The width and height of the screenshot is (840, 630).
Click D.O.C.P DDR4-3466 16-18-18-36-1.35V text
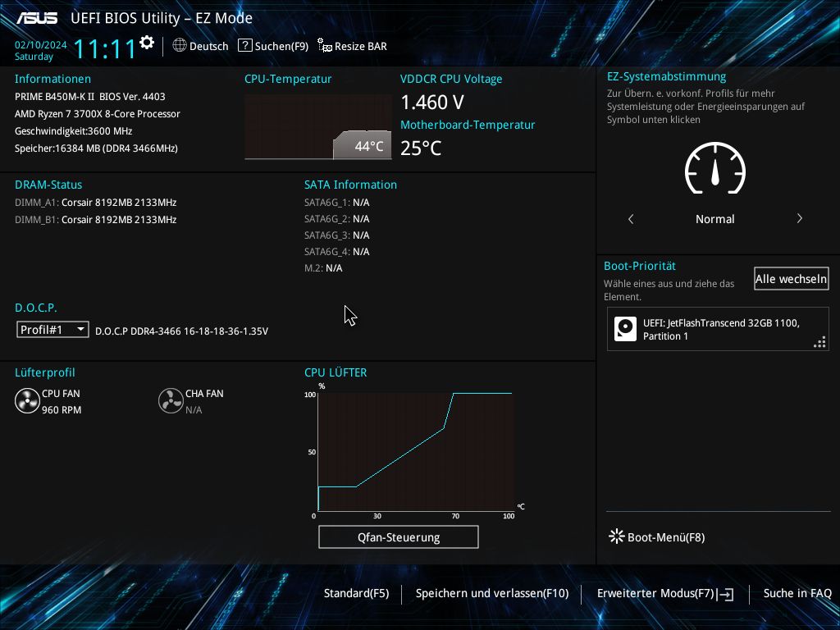(181, 331)
